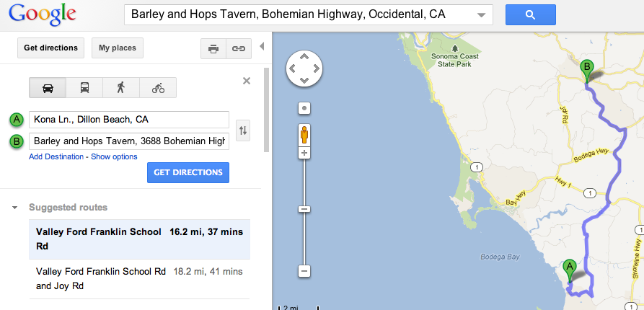Zoom in with the plus button

pos(304,153)
